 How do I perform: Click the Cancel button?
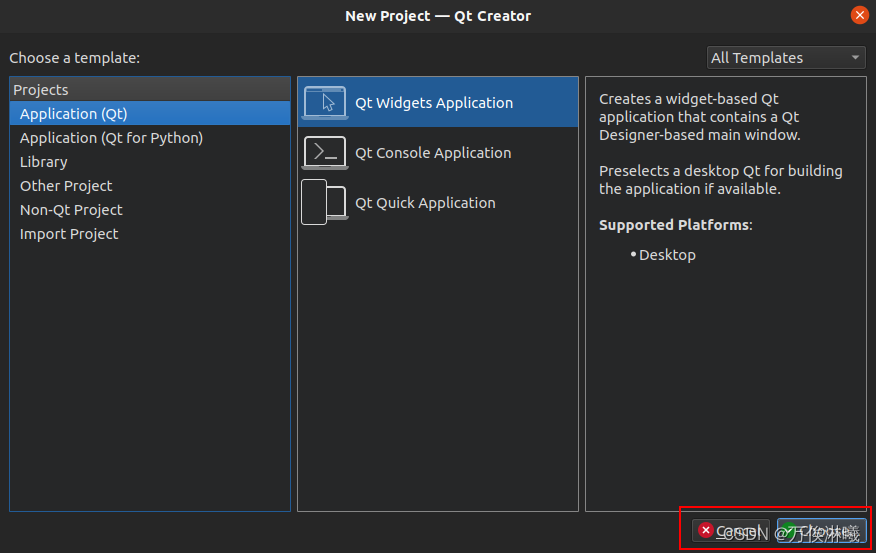pyautogui.click(x=730, y=531)
